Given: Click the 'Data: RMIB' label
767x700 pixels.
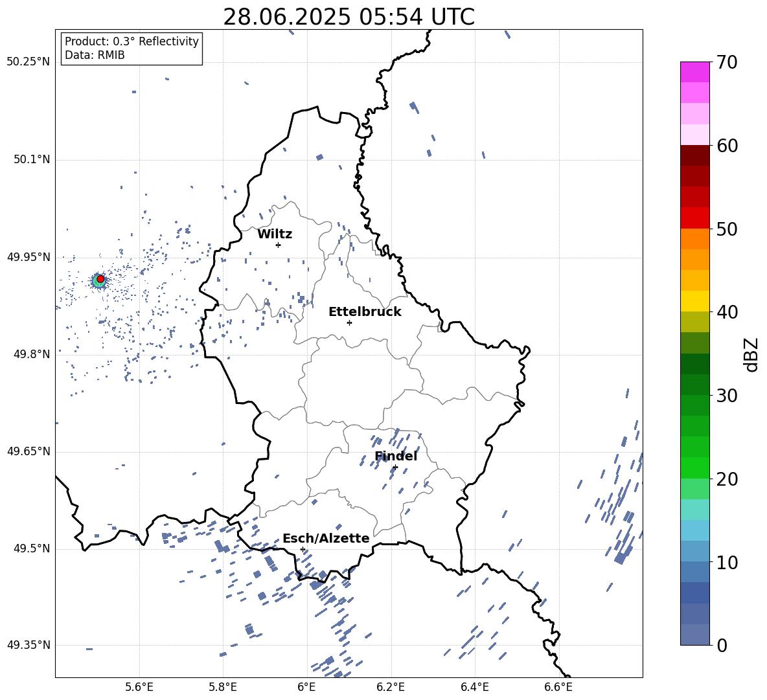Looking at the screenshot, I should point(95,55).
